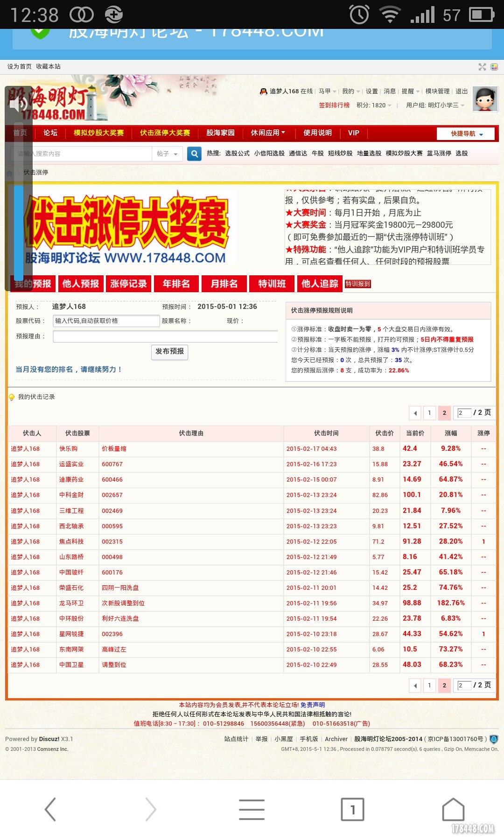Switch to the 年排名 tab

[x=176, y=284]
